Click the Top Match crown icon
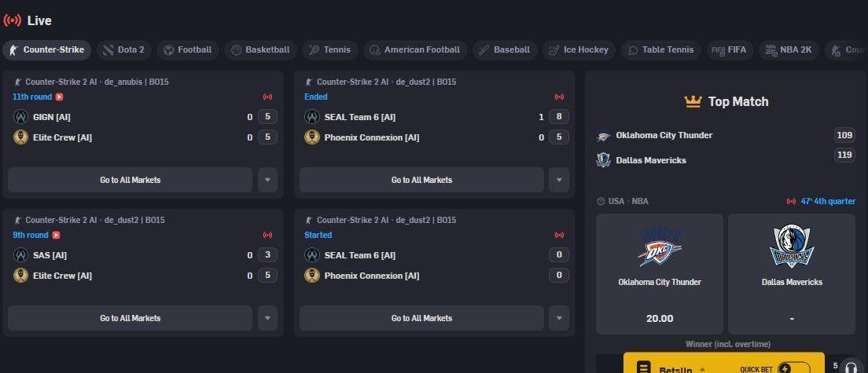 pos(693,101)
